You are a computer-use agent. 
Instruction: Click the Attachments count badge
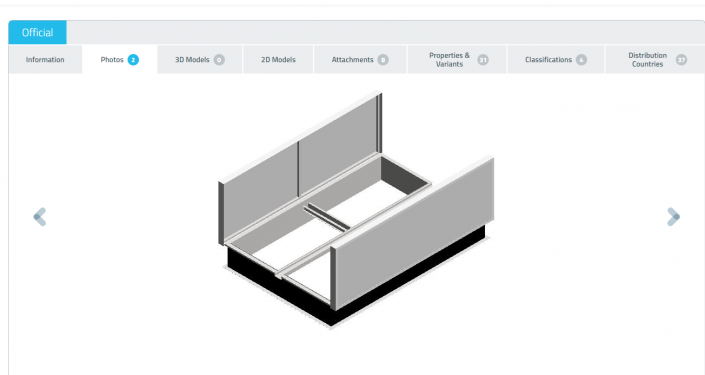[383, 60]
